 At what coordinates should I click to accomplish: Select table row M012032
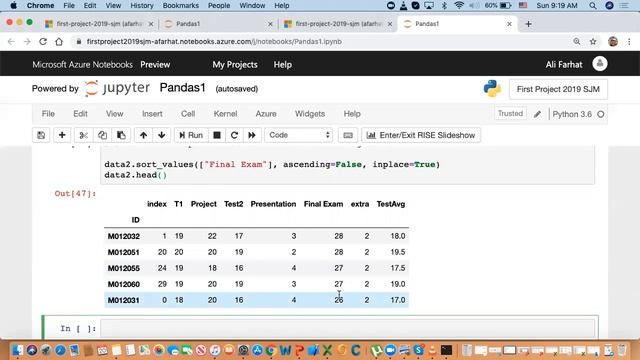tap(256, 236)
